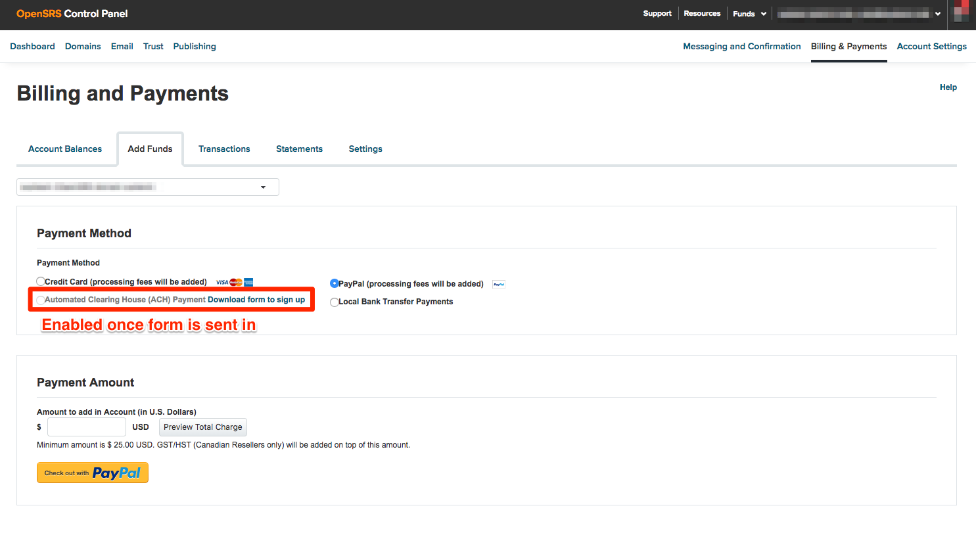Open the Statements tab

[x=299, y=149]
